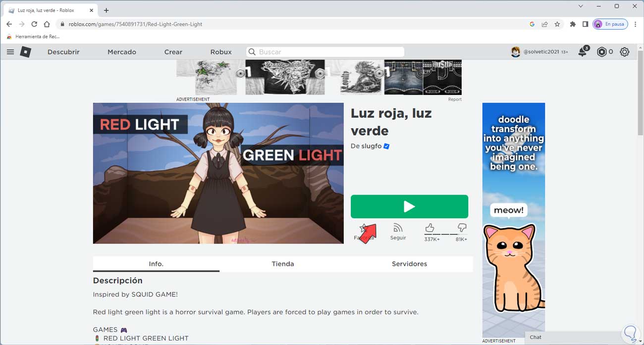Click the like/dislike vote ratio bar

point(445,234)
